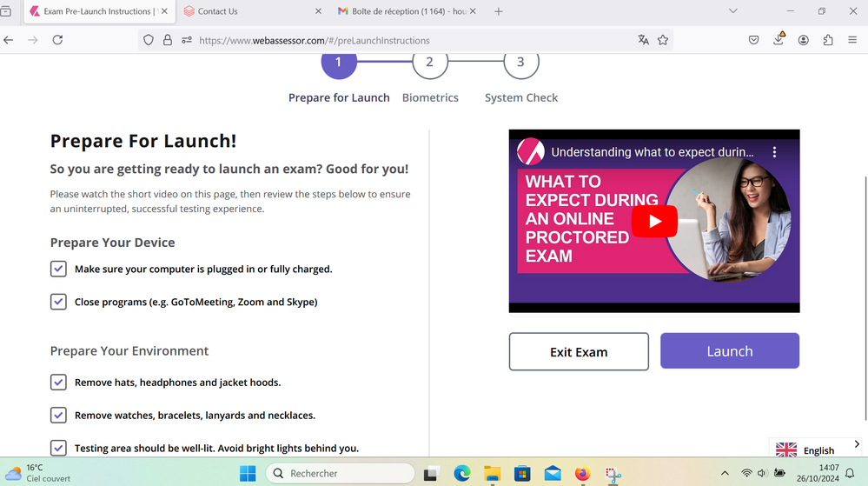The height and width of the screenshot is (486, 868).
Task: Open the video's three-dot options menu
Action: tap(774, 152)
